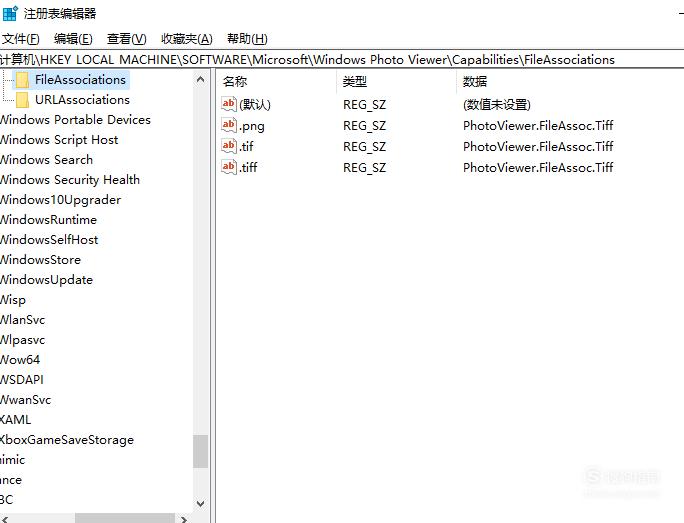Click the string icon of (默认) value

[x=229, y=104]
